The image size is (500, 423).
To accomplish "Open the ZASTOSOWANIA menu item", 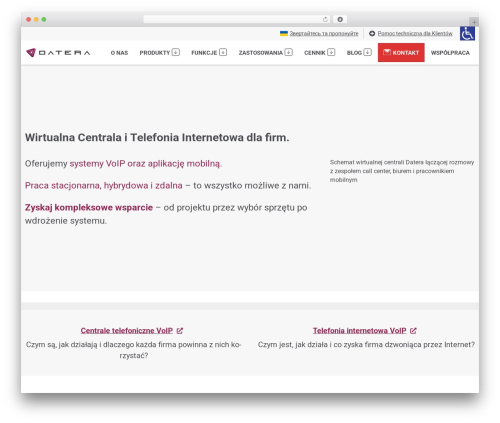I will 261,53.
